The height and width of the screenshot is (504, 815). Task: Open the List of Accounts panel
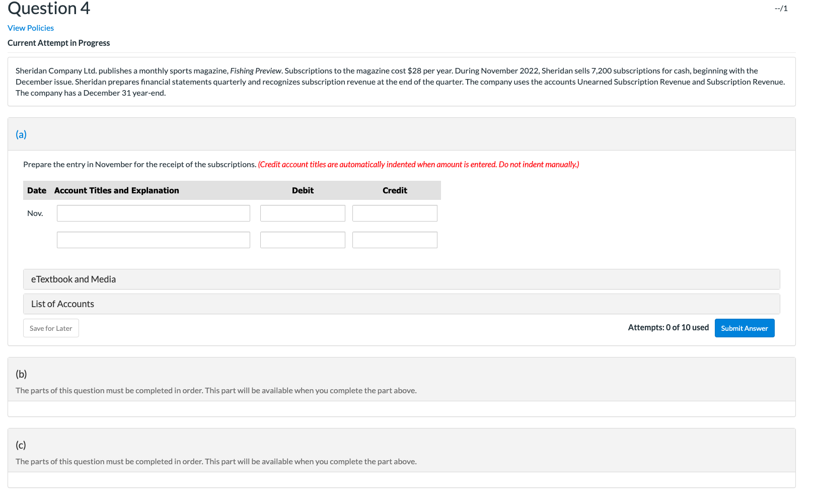click(x=62, y=304)
